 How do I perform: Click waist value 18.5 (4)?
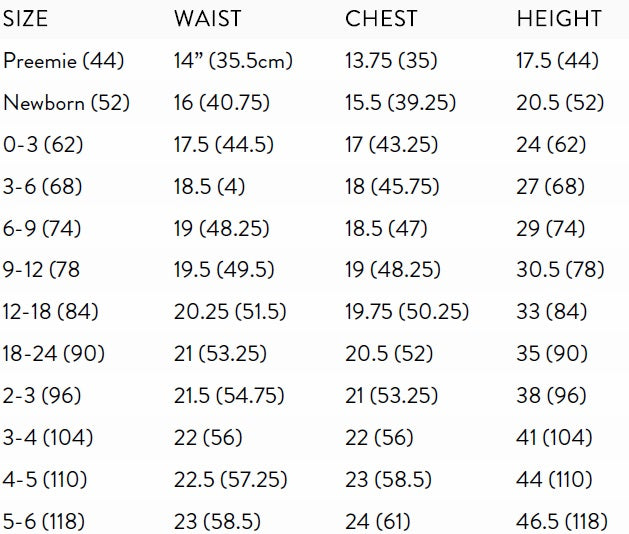click(x=209, y=187)
